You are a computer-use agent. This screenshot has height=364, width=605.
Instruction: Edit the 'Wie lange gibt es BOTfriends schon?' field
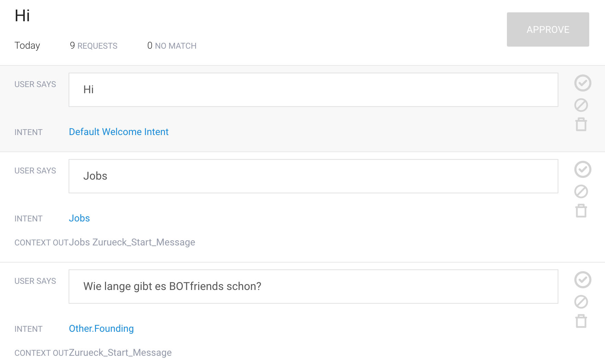[x=313, y=287]
